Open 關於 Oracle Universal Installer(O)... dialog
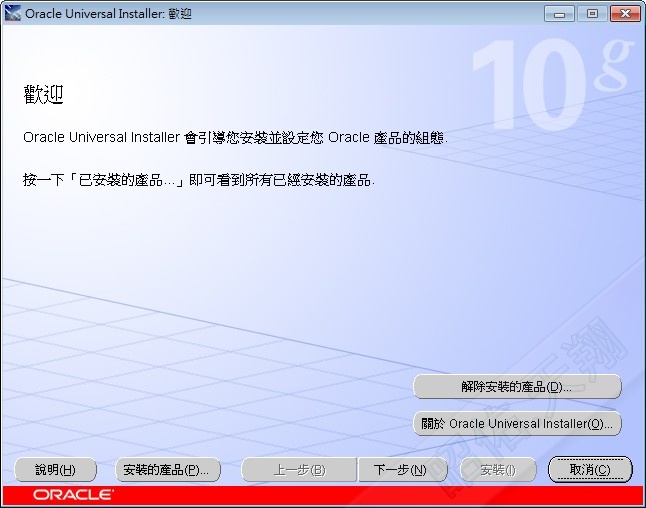Viewport: 646px width, 508px height. pos(517,423)
